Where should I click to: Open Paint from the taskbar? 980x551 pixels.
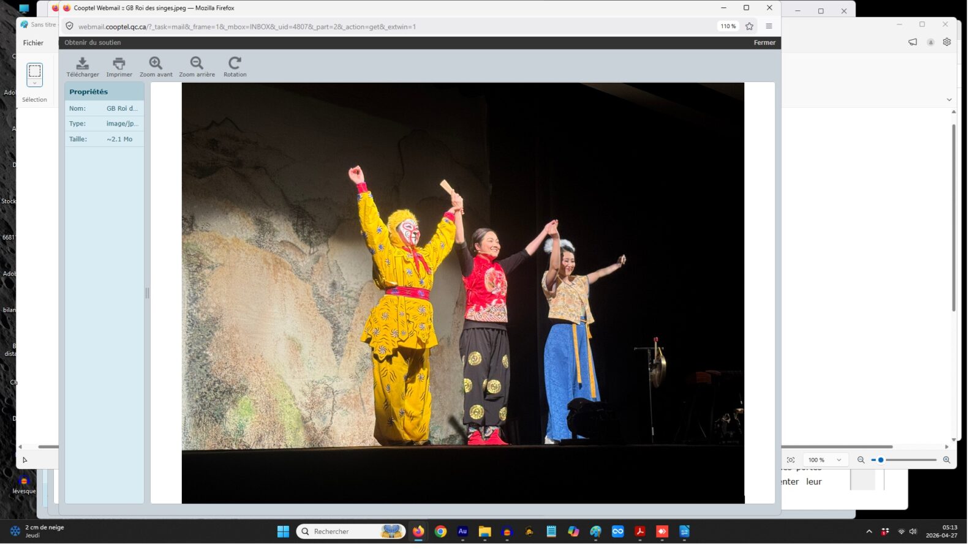pos(595,531)
